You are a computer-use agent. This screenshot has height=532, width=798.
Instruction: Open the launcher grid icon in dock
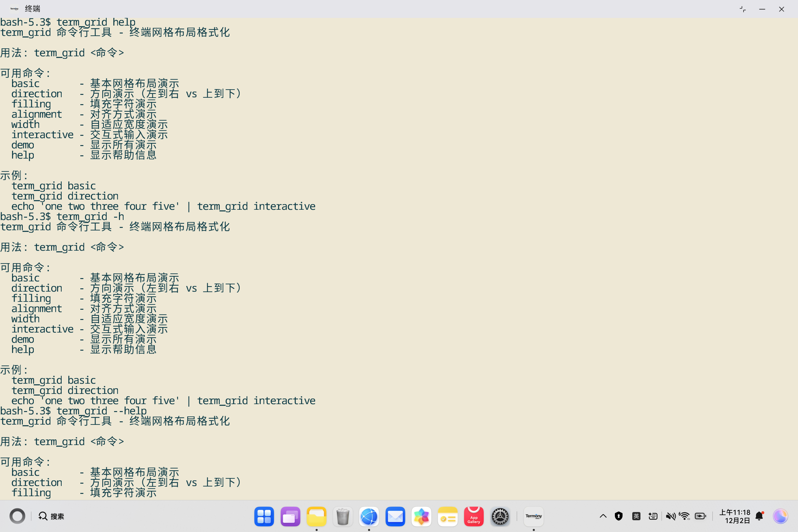point(264,516)
